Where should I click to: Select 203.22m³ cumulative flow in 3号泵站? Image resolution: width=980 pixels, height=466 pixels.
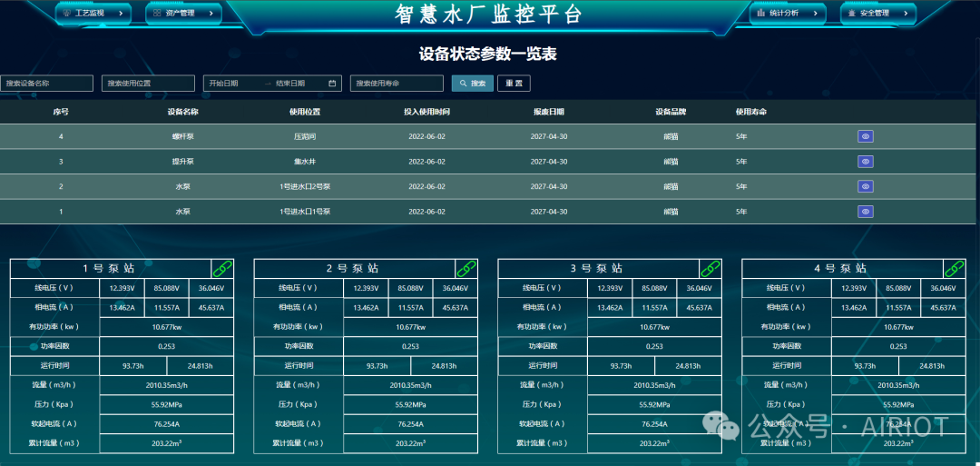[654, 443]
